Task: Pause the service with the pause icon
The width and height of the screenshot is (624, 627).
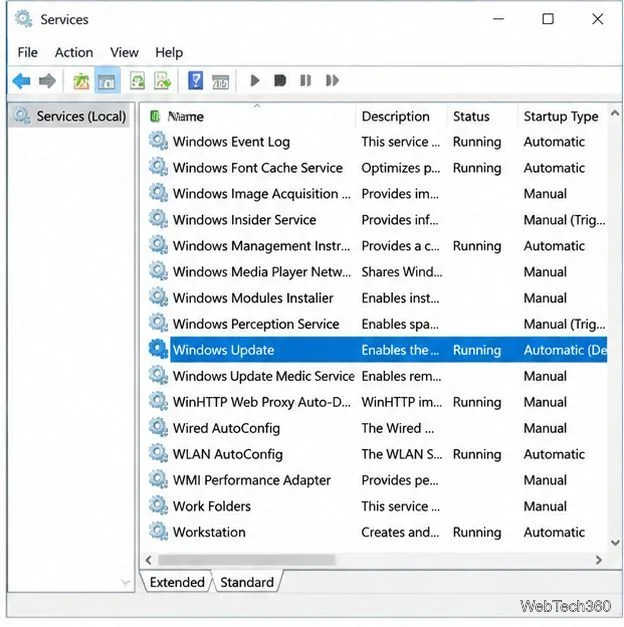Action: [305, 81]
